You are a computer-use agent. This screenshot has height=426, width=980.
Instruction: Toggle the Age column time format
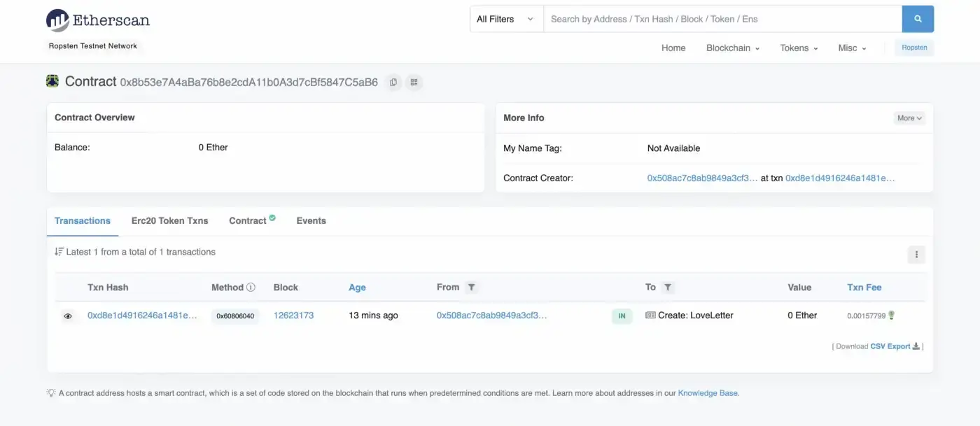(357, 287)
